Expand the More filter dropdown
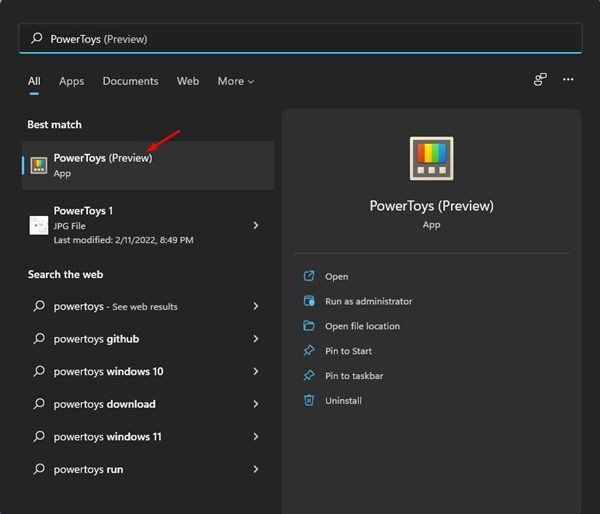Image resolution: width=600 pixels, height=514 pixels. [x=236, y=81]
